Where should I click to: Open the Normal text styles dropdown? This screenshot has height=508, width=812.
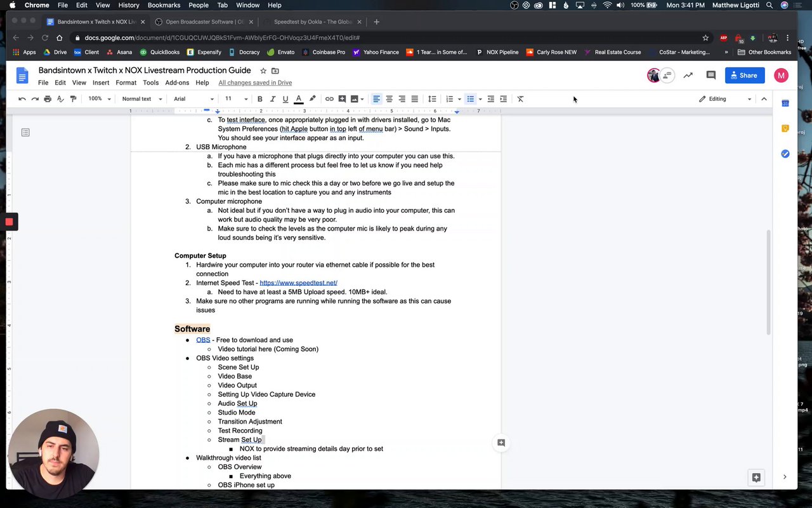point(142,99)
